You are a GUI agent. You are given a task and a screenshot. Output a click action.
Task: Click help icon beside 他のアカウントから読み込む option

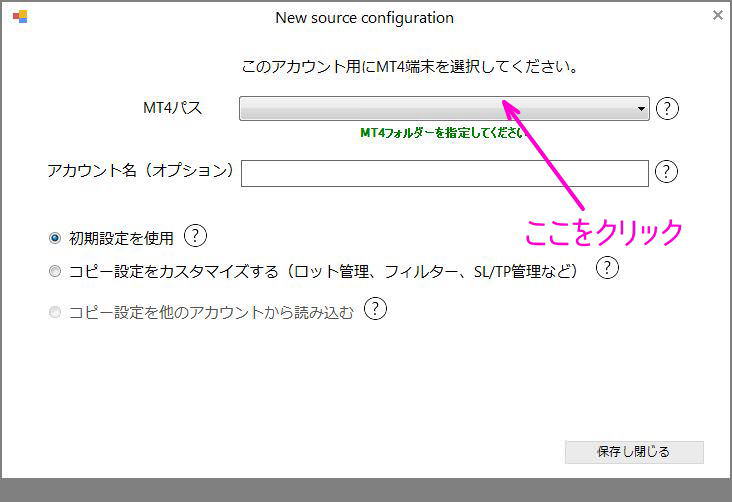pos(375,309)
